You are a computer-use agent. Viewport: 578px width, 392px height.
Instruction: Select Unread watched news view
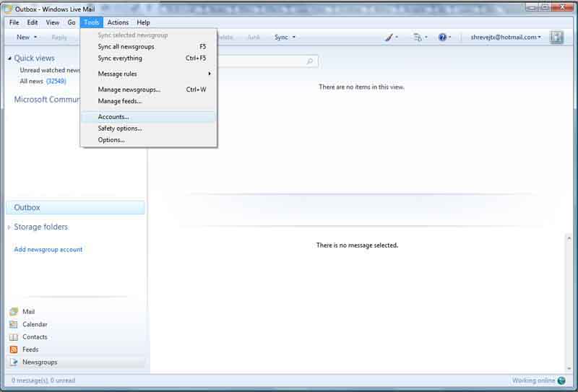click(50, 70)
